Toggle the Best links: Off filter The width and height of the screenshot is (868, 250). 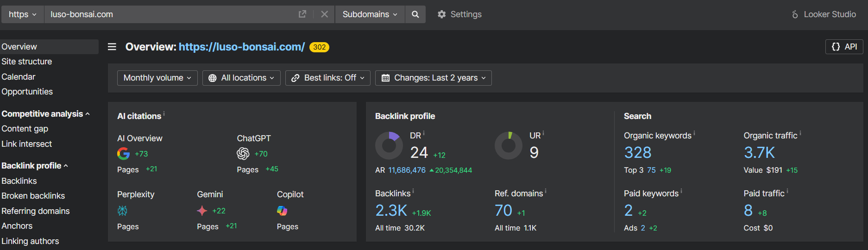pos(327,78)
